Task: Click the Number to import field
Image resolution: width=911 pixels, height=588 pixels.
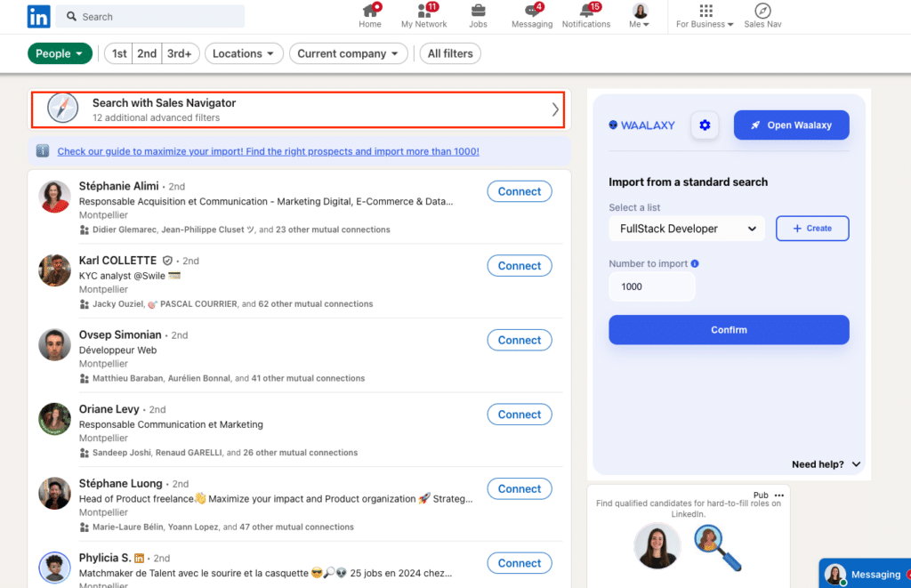Action: [x=652, y=286]
